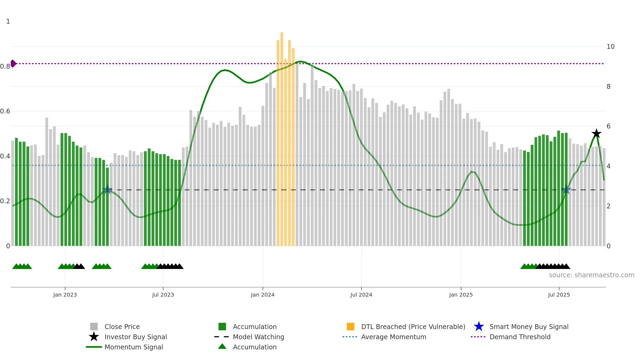
Task: Click the tallest orange DTL Breached bar
Action: 282,139
